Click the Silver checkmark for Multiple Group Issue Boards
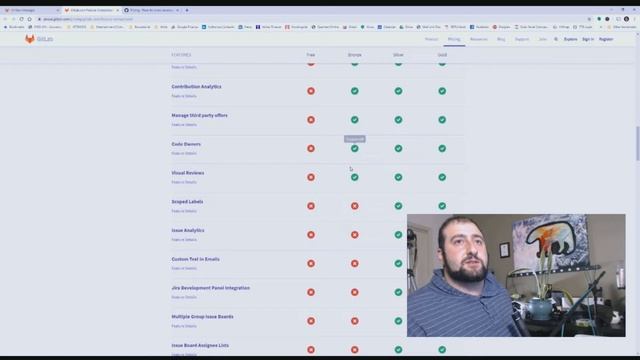The width and height of the screenshot is (640, 360). click(x=398, y=321)
